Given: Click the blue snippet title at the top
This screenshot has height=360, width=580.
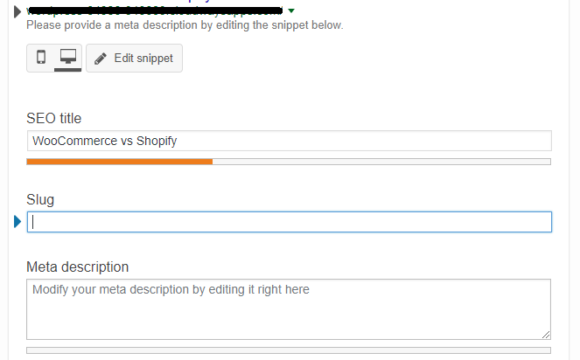Looking at the screenshot, I should [200, 1].
